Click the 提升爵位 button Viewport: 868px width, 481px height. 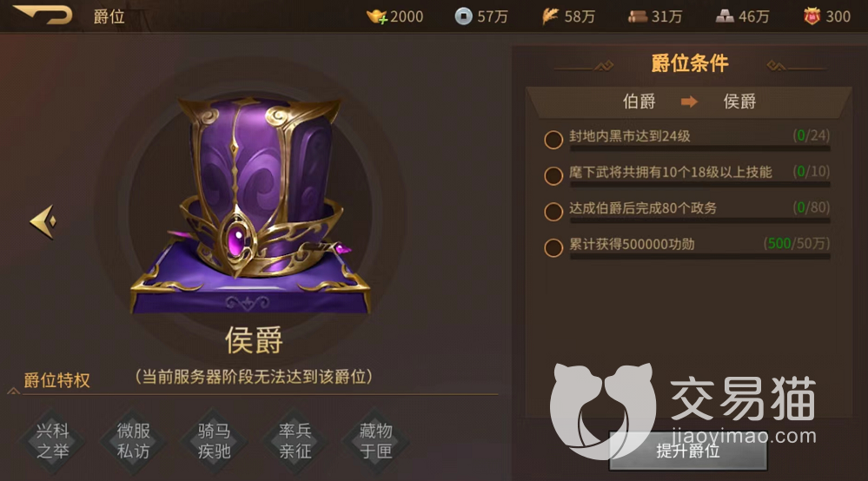[688, 451]
